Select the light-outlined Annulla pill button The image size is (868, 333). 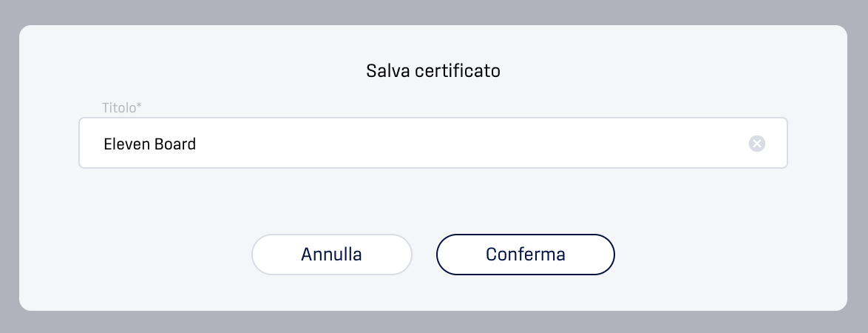(331, 255)
